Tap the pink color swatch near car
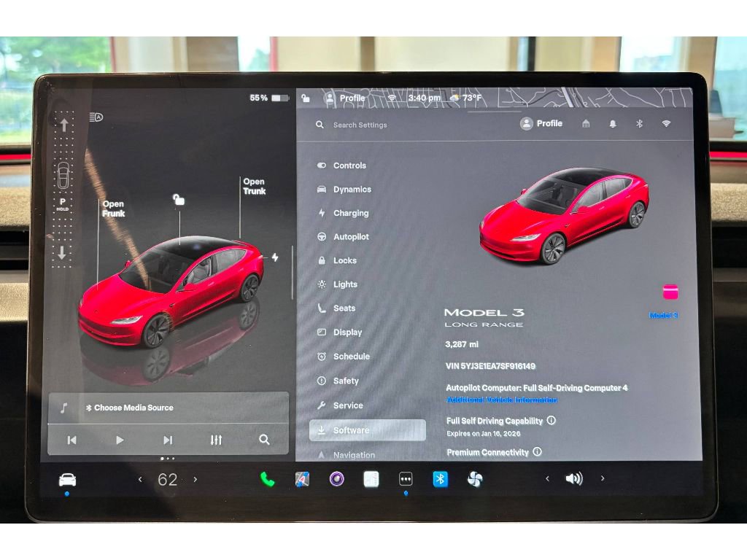The image size is (747, 560). click(x=670, y=292)
